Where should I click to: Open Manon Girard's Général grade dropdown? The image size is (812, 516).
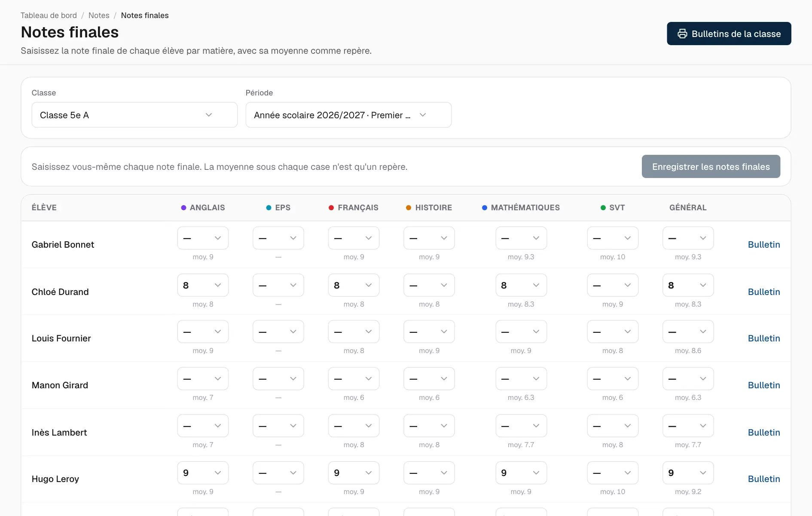pos(688,378)
